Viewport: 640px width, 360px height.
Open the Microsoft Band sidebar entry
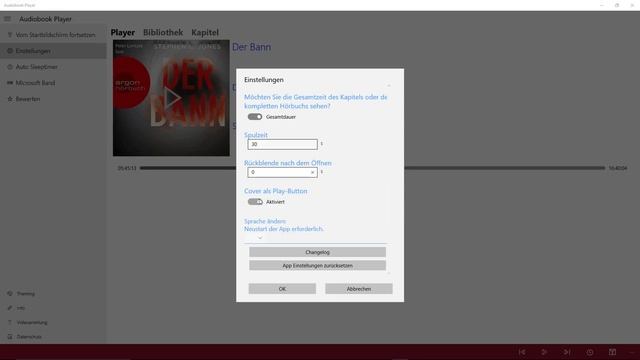53,83
